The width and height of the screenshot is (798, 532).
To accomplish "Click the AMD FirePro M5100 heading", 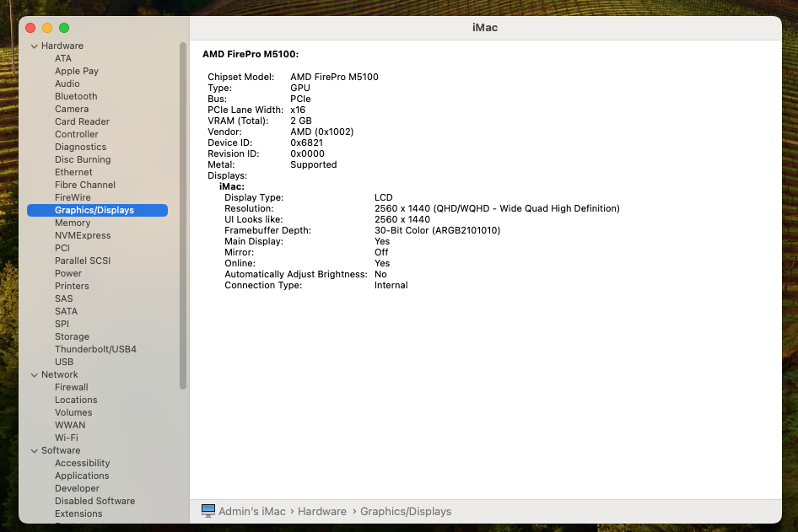I will pyautogui.click(x=251, y=55).
